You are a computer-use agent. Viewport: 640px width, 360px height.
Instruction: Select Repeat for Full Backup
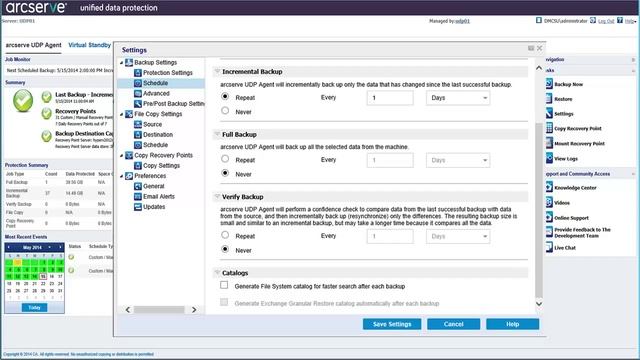point(225,159)
